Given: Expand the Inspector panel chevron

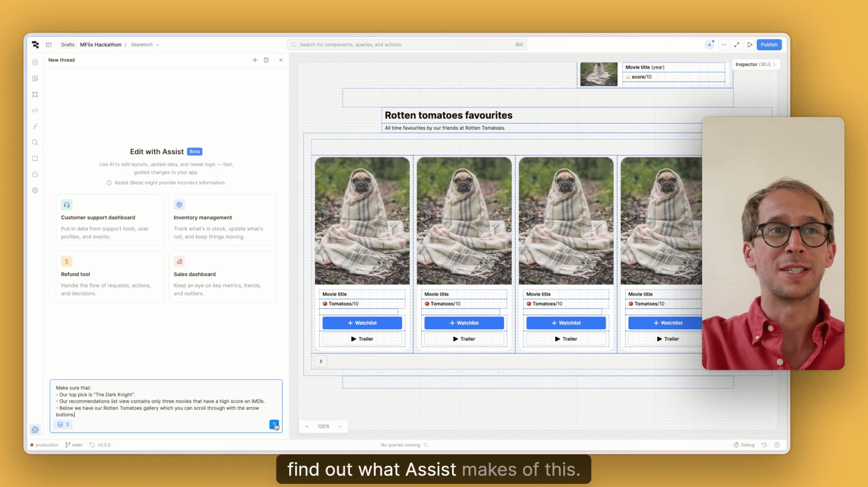Looking at the screenshot, I should (774, 64).
